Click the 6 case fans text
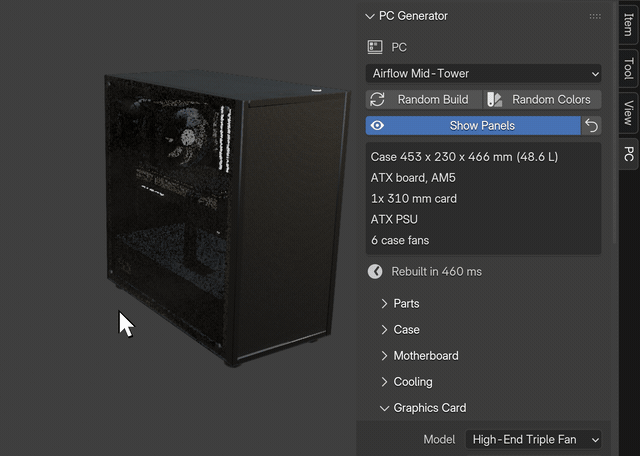Image resolution: width=640 pixels, height=456 pixels. tap(400, 240)
